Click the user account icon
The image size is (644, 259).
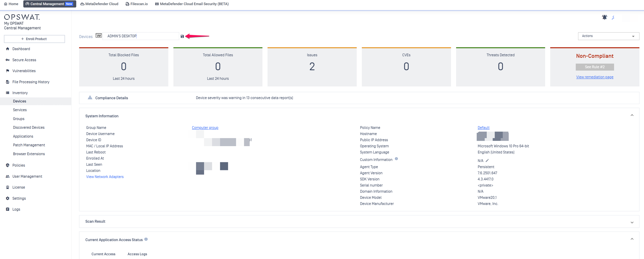pos(613,17)
